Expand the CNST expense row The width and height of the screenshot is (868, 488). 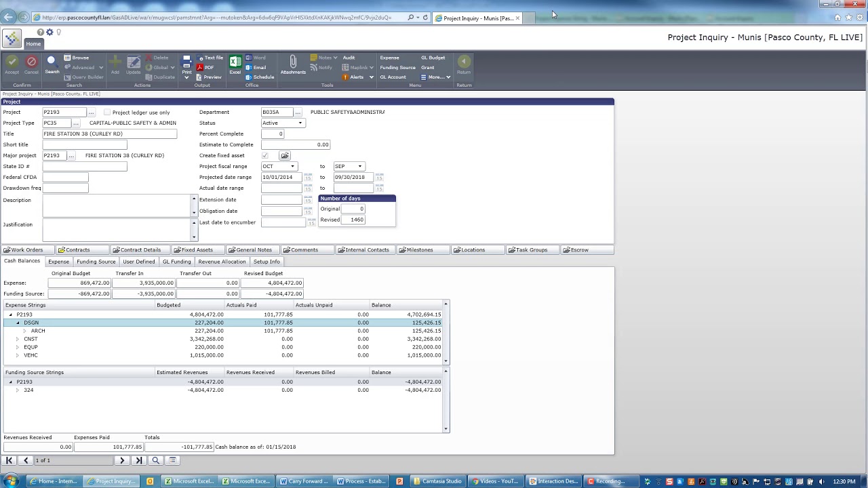pos(18,339)
